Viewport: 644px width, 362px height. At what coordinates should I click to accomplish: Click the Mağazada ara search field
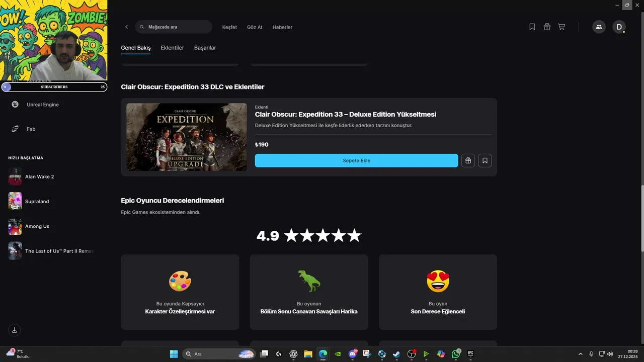(174, 27)
